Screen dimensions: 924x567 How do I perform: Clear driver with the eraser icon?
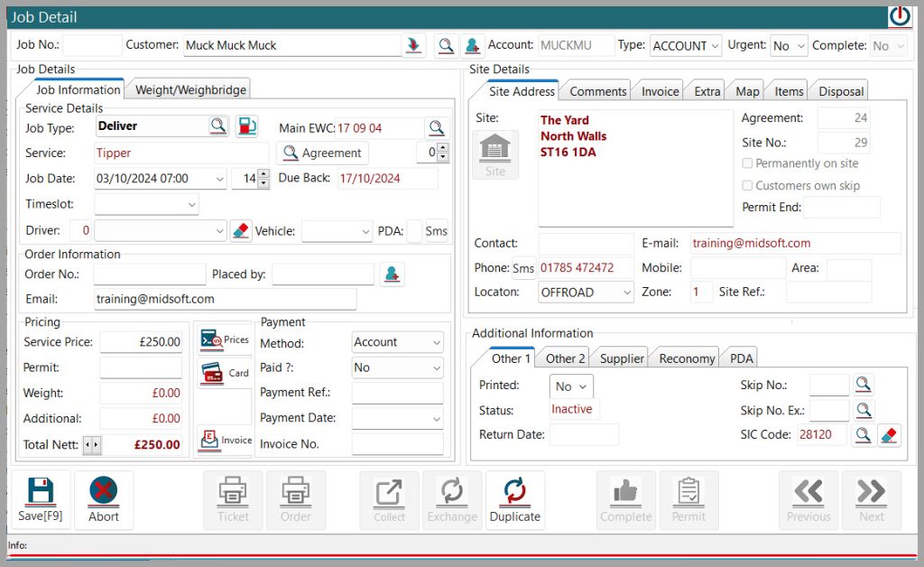click(240, 230)
